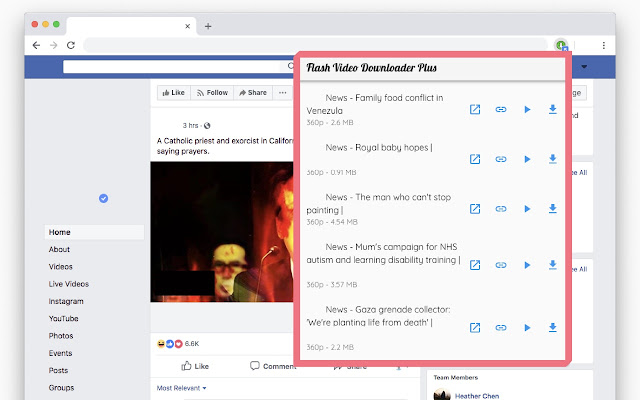Open can't stop painting video in new tab
This screenshot has width=640, height=400.
[475, 209]
